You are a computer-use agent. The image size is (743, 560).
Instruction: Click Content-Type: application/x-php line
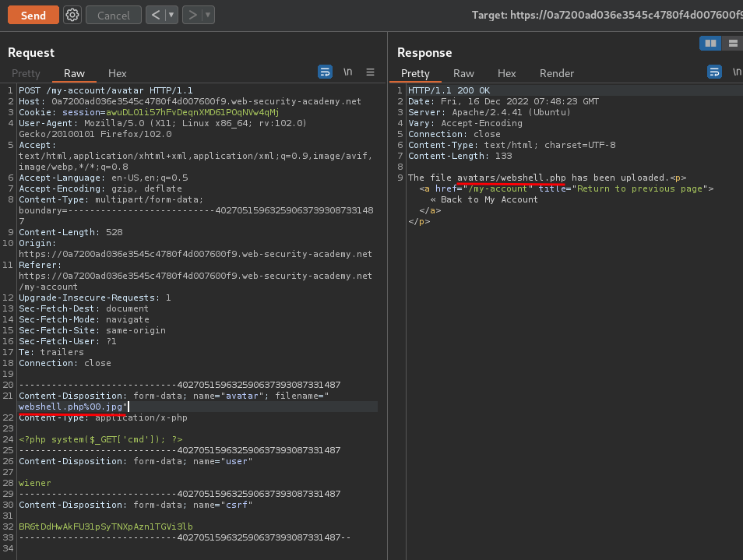point(103,417)
